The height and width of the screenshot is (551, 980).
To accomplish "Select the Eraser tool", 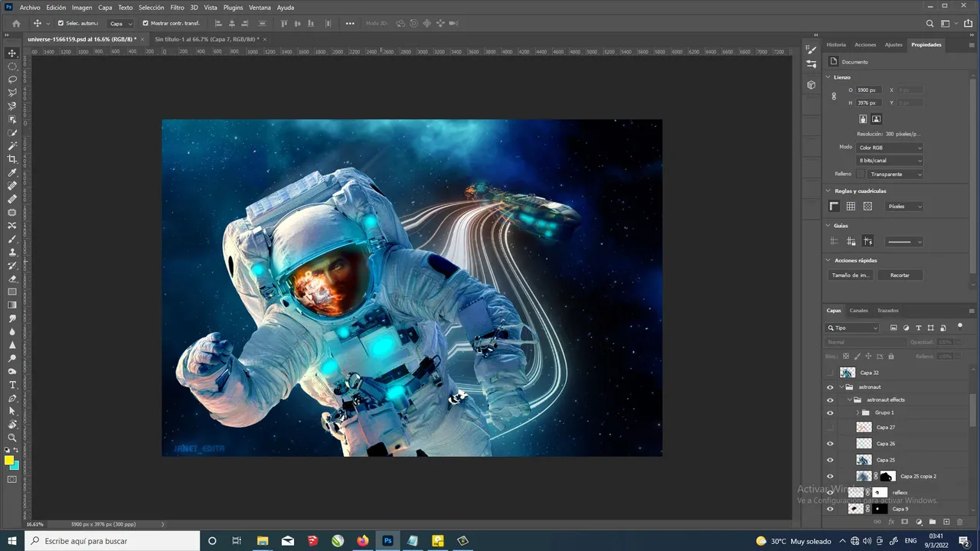I will click(12, 279).
